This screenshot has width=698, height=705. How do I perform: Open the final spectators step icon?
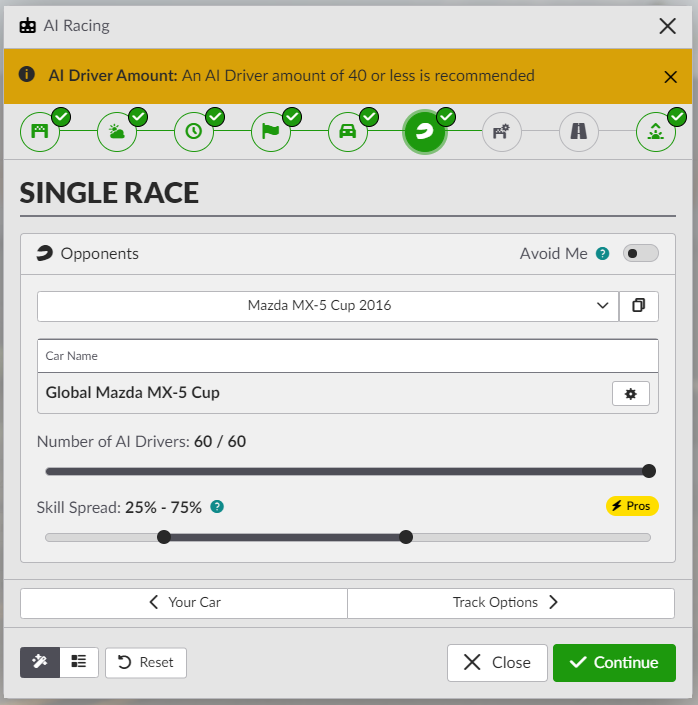pos(656,132)
